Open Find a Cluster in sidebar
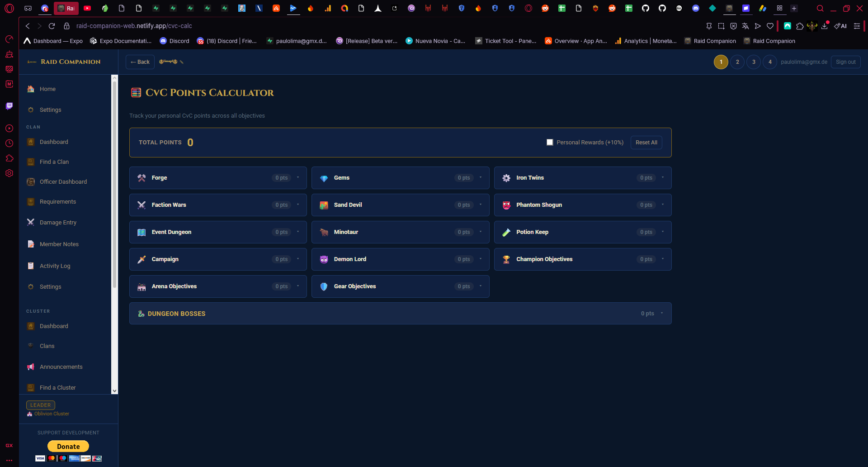 point(58,387)
